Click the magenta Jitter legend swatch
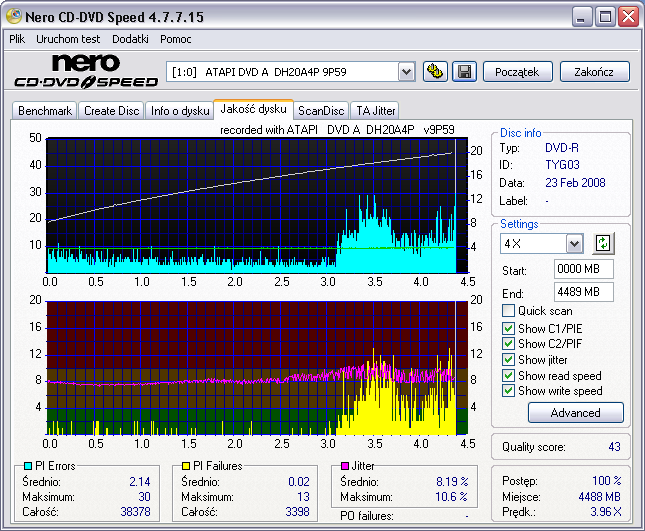This screenshot has width=645, height=531. point(345,466)
